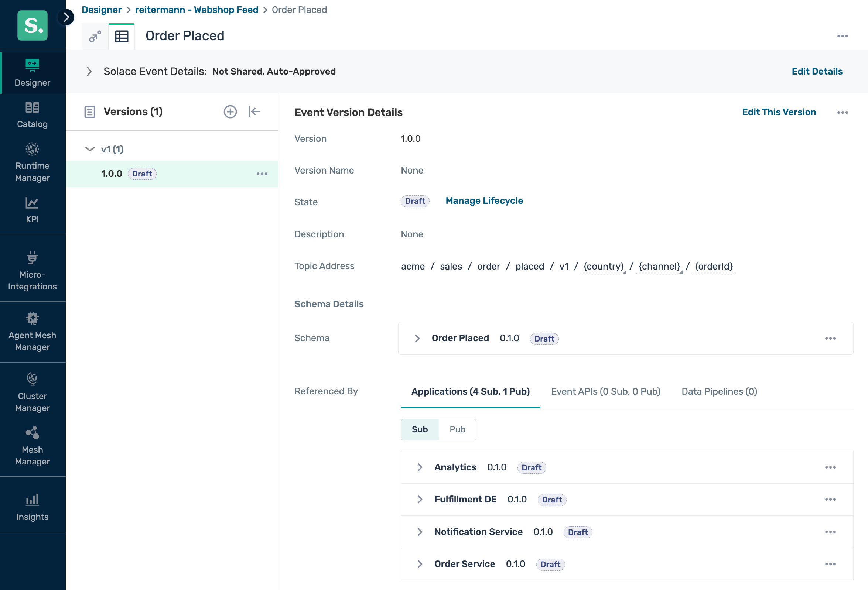Image resolution: width=868 pixels, height=590 pixels.
Task: Switch to table list view icon
Action: point(122,37)
